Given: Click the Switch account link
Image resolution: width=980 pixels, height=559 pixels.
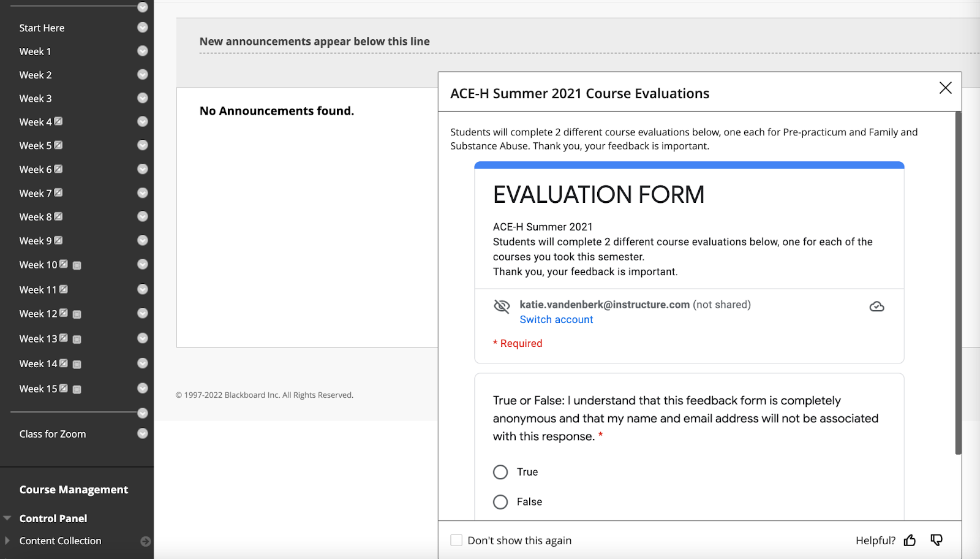Looking at the screenshot, I should click(556, 319).
